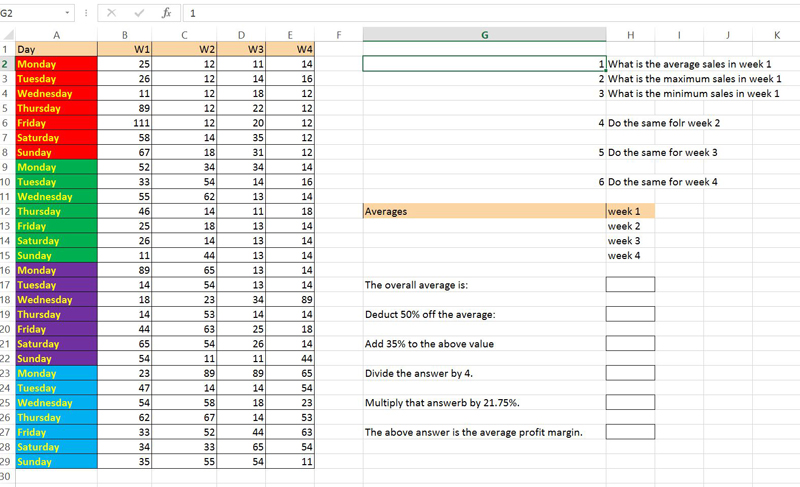800x487 pixels.
Task: Click the red Monday cell in row 2
Action: [x=57, y=64]
